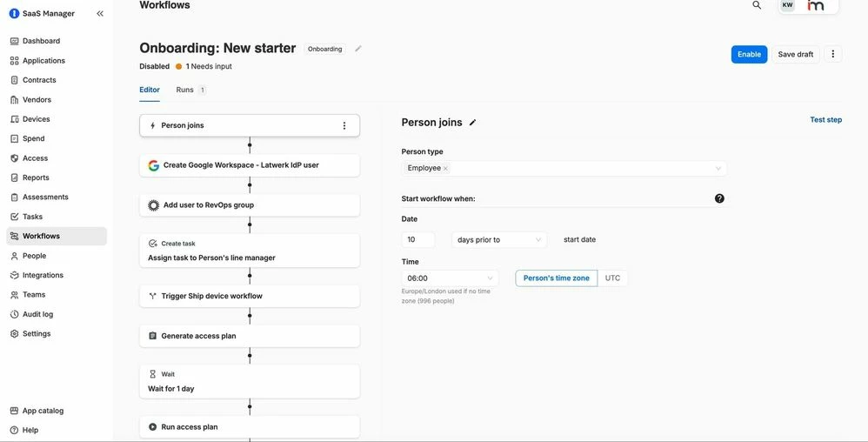Open the days prior to dropdown
This screenshot has width=868, height=442.
(x=499, y=240)
